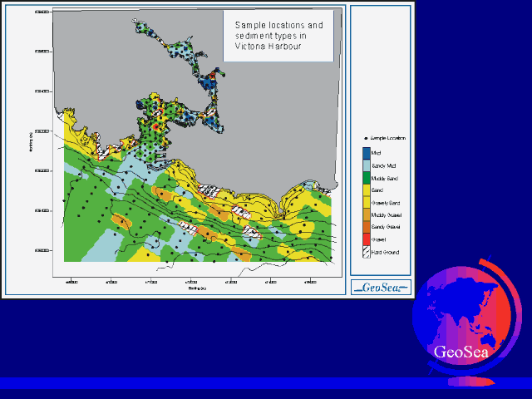The width and height of the screenshot is (532, 399).
Task: Pick the Muddy Gravel legend swatch
Action: [x=365, y=214]
